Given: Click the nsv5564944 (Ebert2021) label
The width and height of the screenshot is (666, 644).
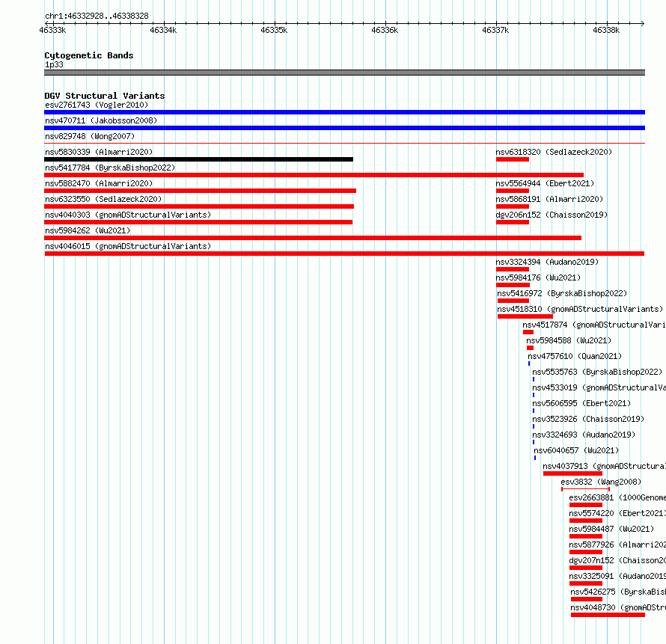Looking at the screenshot, I should (x=545, y=183).
